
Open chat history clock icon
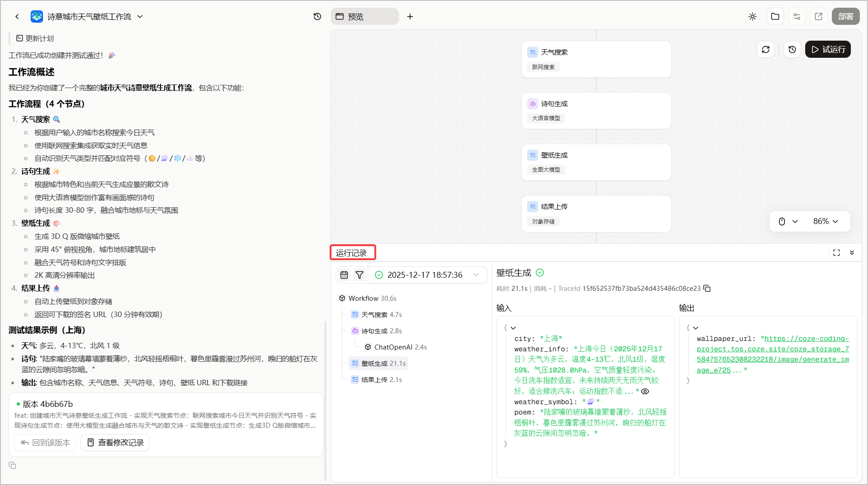tap(317, 17)
